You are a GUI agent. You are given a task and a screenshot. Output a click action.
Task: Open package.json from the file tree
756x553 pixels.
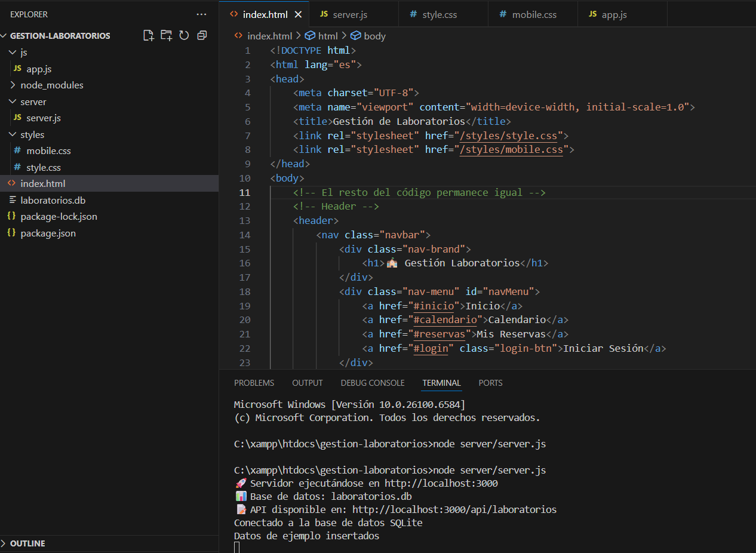(x=48, y=233)
